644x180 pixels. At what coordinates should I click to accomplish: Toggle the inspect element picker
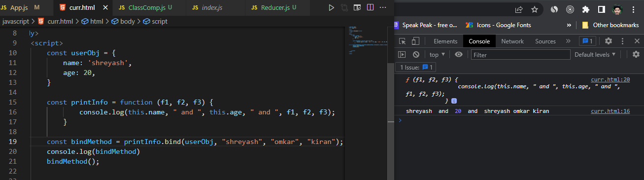[403, 41]
